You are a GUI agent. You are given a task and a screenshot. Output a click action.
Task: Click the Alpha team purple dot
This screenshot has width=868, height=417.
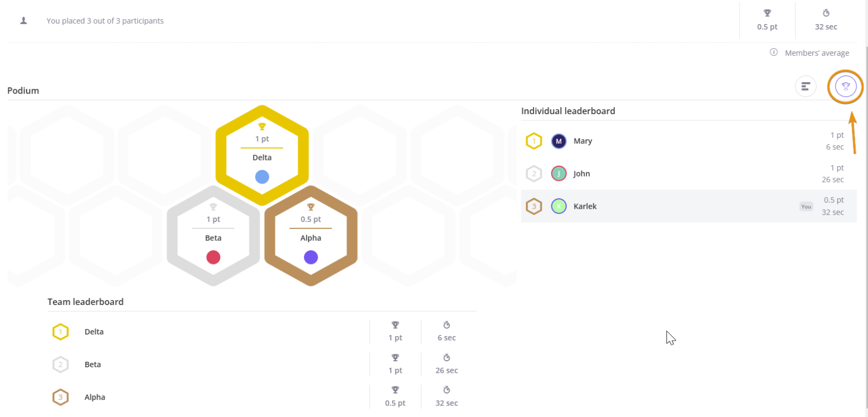point(310,257)
